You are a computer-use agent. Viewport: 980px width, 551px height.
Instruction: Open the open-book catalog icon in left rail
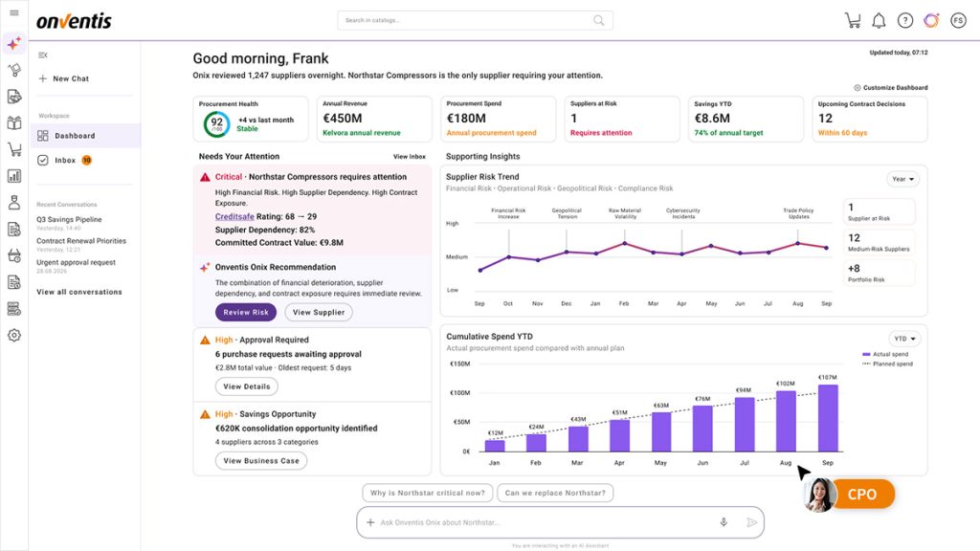pos(13,123)
